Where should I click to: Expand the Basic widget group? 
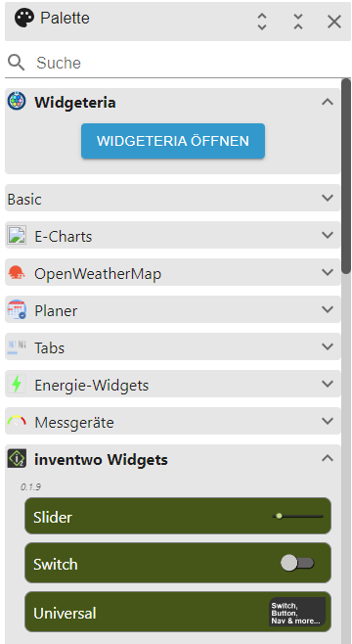tap(173, 198)
